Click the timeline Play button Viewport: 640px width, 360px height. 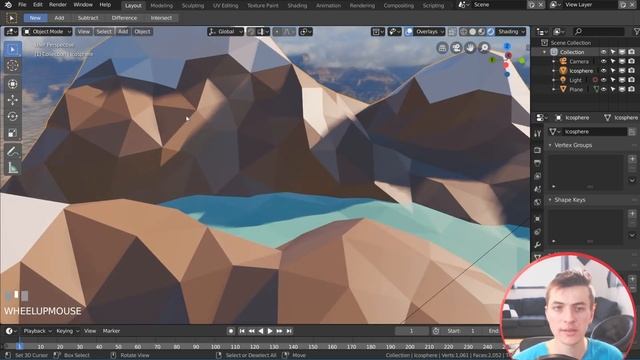[x=270, y=331]
